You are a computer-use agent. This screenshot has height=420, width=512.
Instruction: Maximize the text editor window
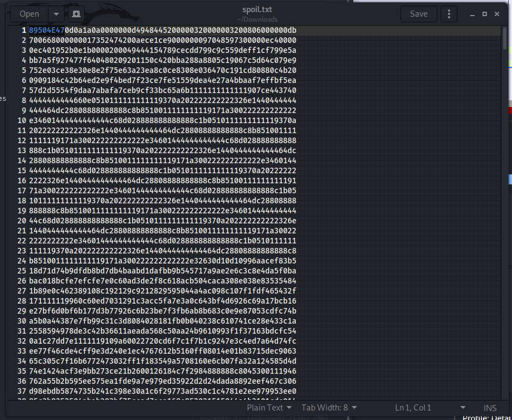pyautogui.click(x=485, y=14)
